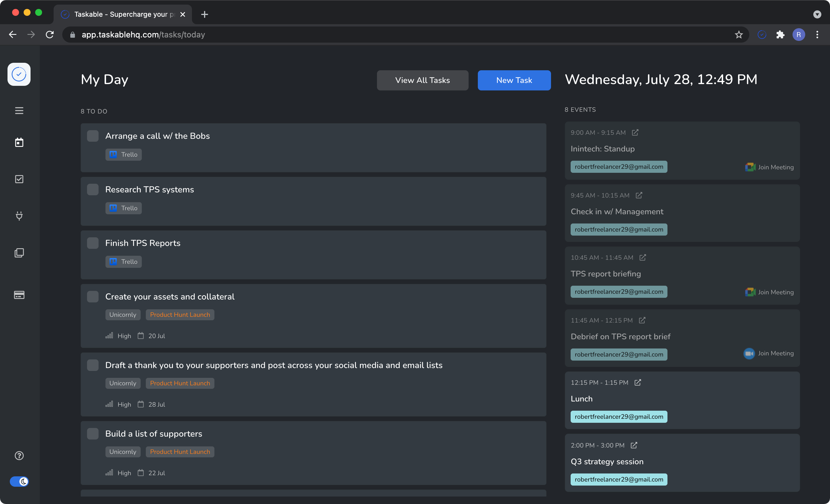Click View All Tasks button

tap(422, 80)
